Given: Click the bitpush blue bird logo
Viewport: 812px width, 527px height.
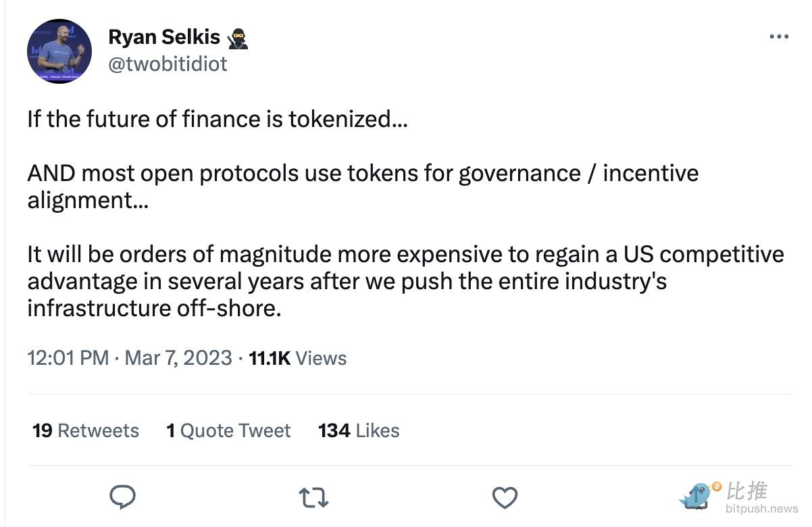Looking at the screenshot, I should point(696,496).
